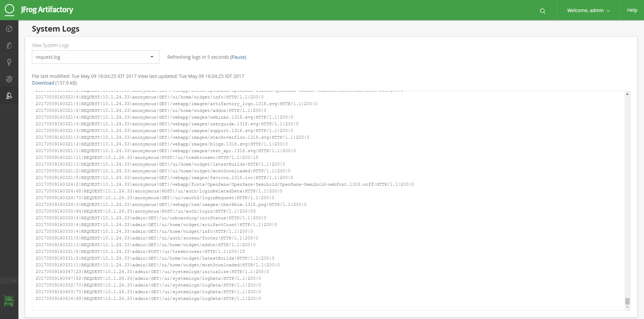Expand the sidebar with double-chevron
Image resolution: width=644 pixels, height=319 pixels.
pyautogui.click(x=14, y=281)
